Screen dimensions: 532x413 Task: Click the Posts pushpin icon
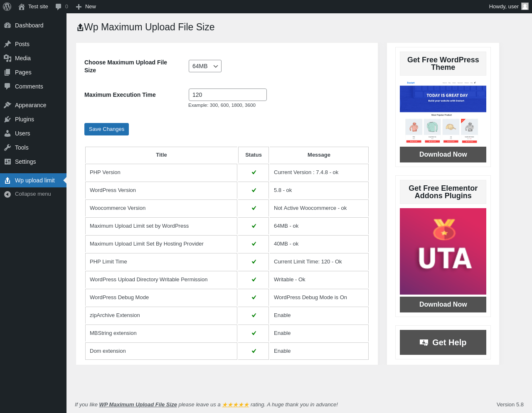[x=7, y=44]
